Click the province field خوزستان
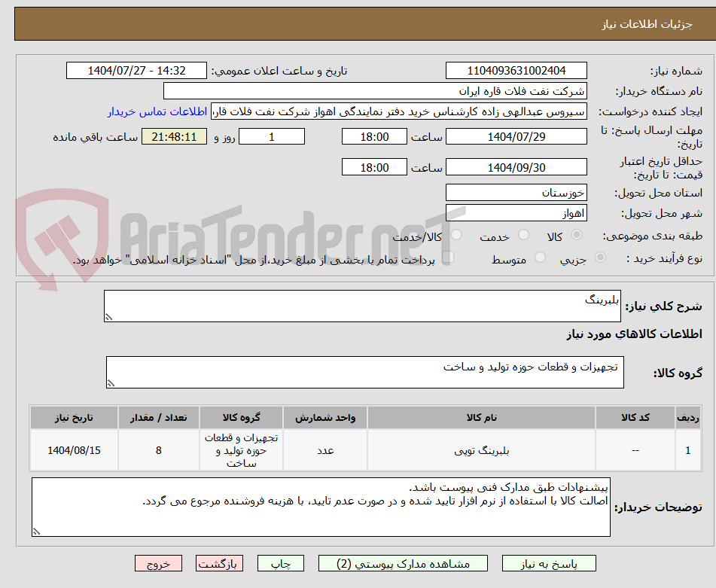Screen dimensions: 716x588 (516, 193)
